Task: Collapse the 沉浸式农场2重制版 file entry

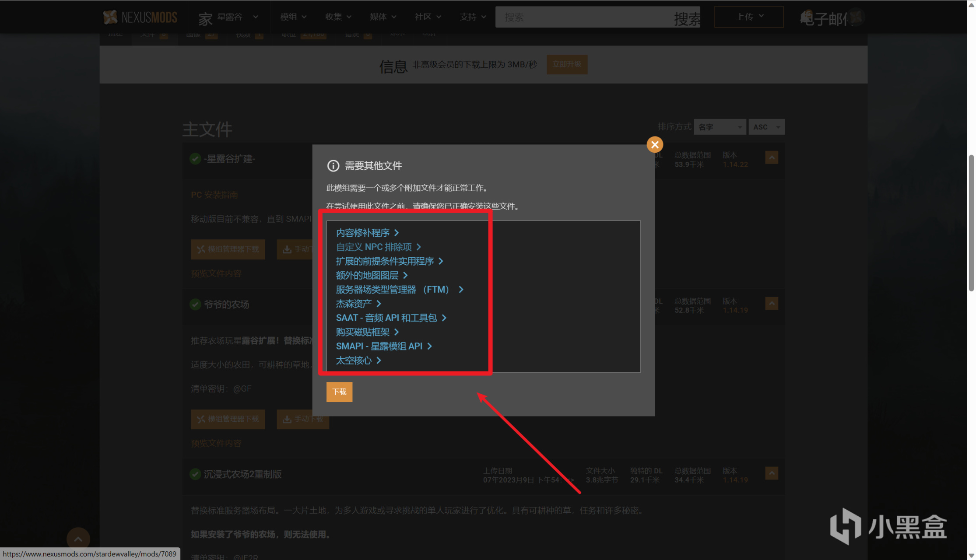Action: [x=772, y=473]
